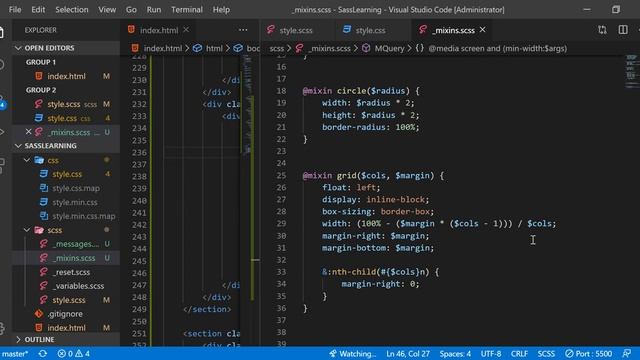Screen dimensions: 640x360
Task: Change the CRLF end of line sequence
Action: 519,354
